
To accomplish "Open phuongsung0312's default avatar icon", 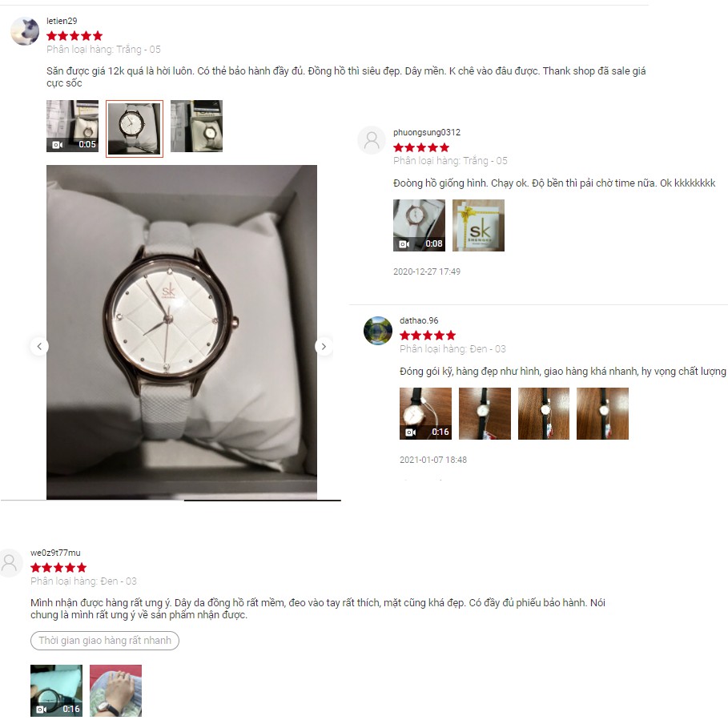I will pos(372,139).
